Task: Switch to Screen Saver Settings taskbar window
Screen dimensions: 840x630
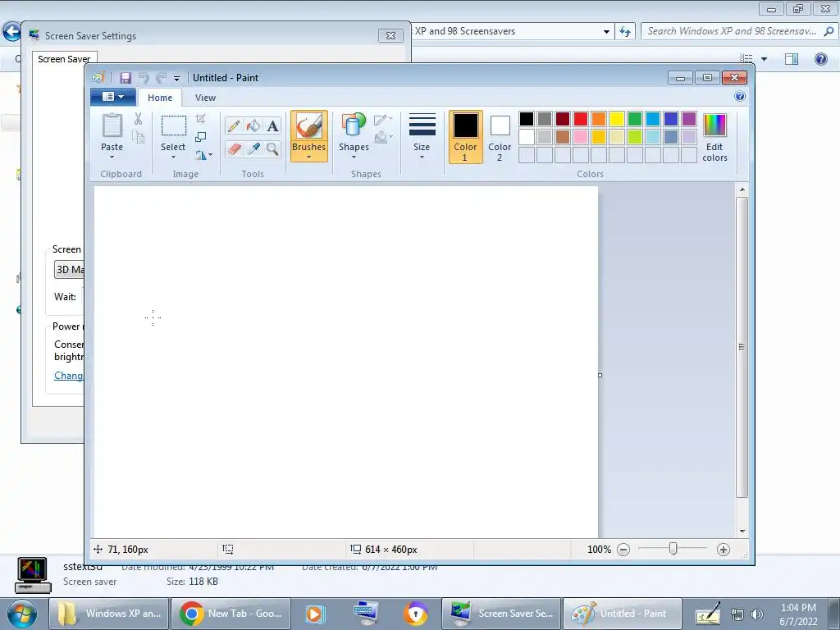Action: tap(501, 614)
